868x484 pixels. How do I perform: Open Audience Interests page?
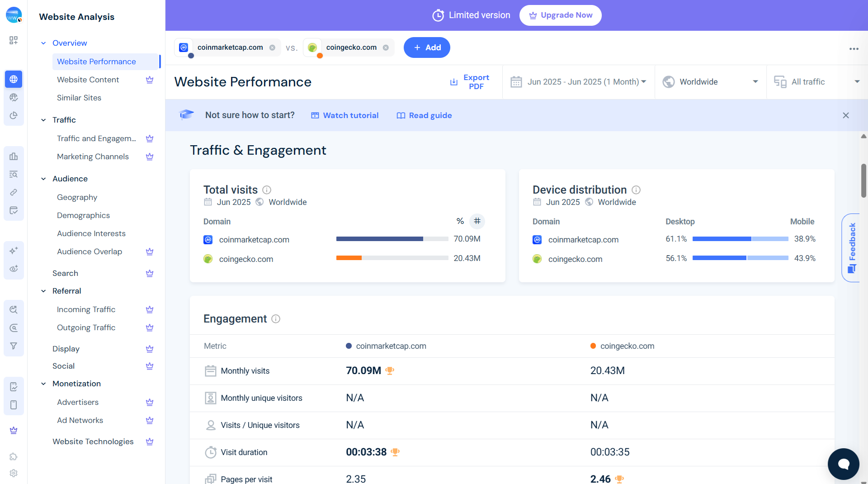coord(91,233)
